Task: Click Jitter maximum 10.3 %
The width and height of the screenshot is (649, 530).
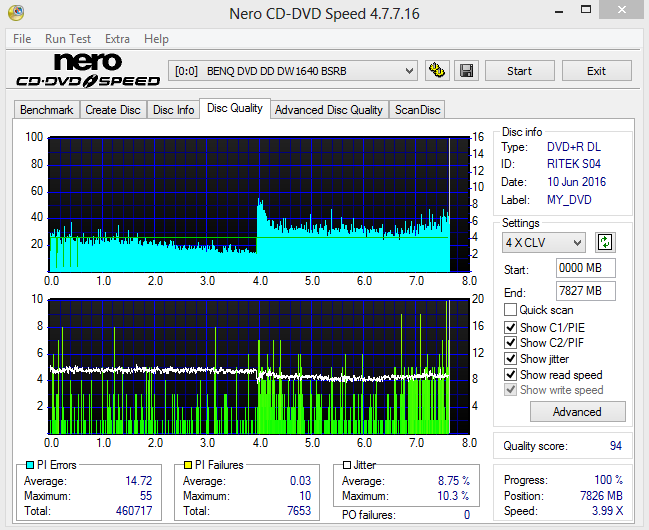Action: (453, 496)
